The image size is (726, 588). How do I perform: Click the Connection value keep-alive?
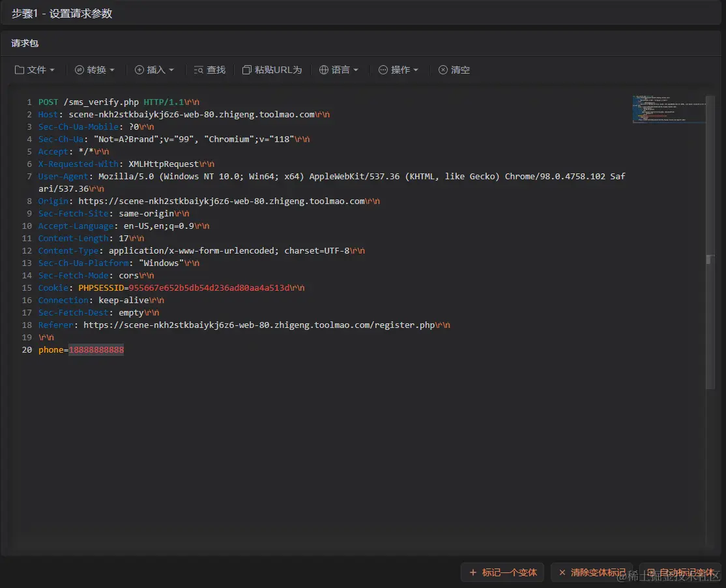[x=124, y=301]
